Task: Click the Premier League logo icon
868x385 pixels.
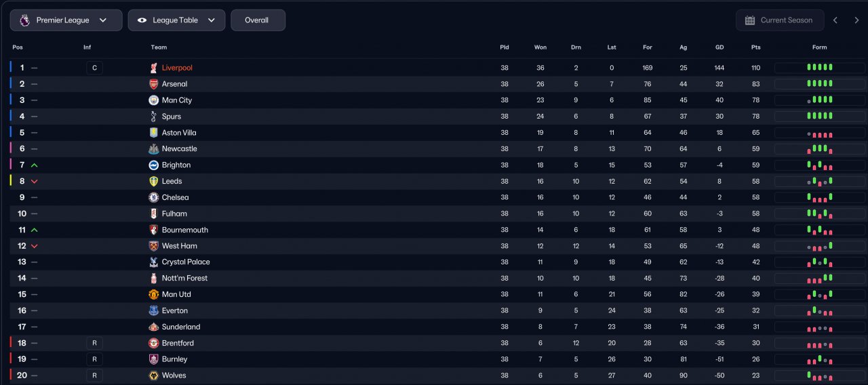Action: click(24, 20)
